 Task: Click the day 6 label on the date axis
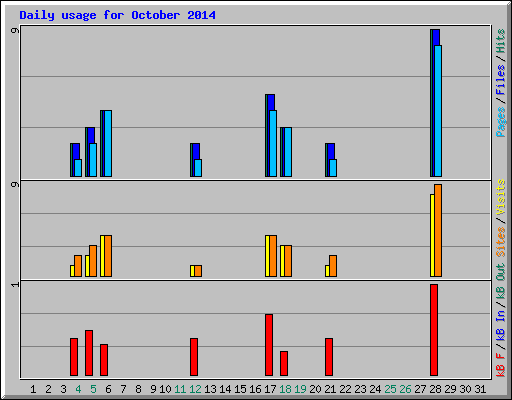(108, 389)
